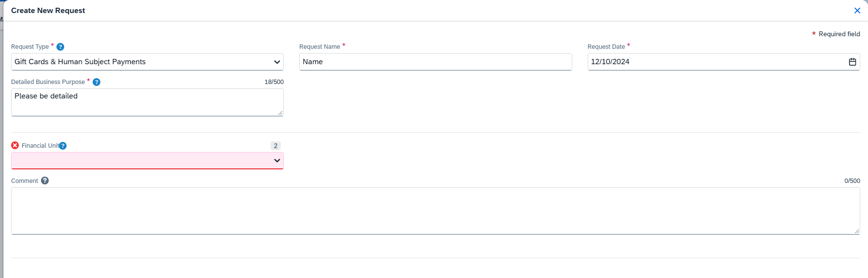Click the red error icon beside Financial Unit
This screenshot has width=868, height=278.
pos(15,145)
